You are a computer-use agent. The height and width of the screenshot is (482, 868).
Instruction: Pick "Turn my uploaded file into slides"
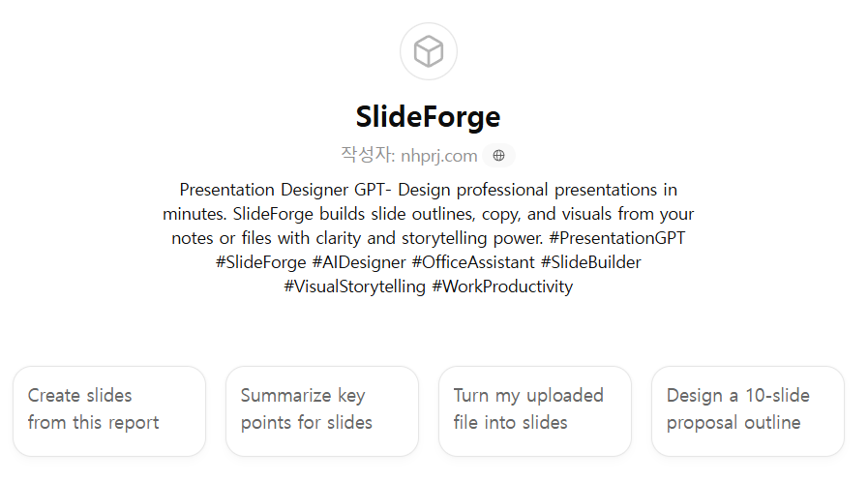coord(535,409)
